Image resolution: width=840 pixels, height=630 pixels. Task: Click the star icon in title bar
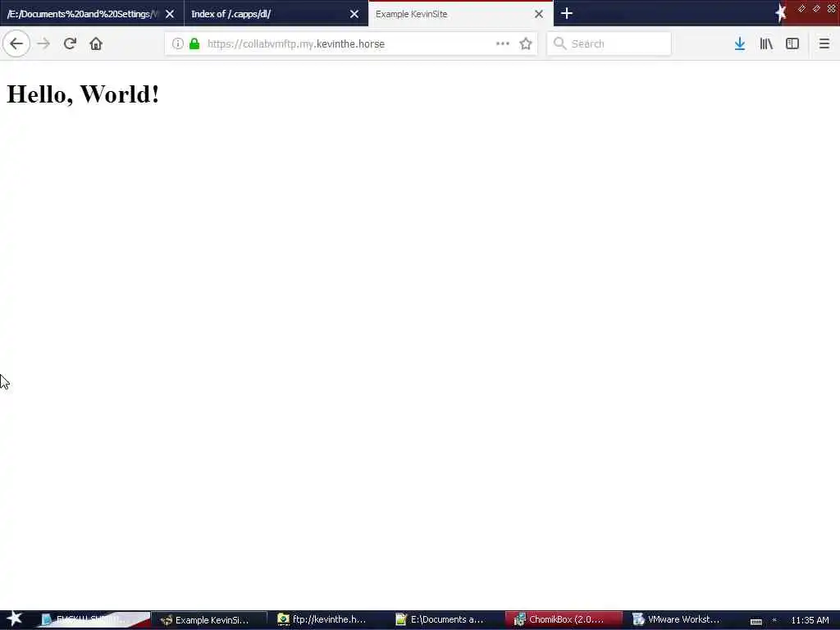781,12
